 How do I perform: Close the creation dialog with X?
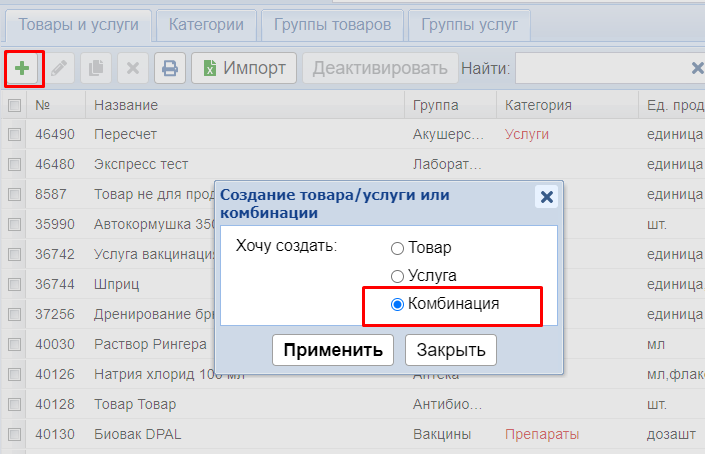coord(546,197)
